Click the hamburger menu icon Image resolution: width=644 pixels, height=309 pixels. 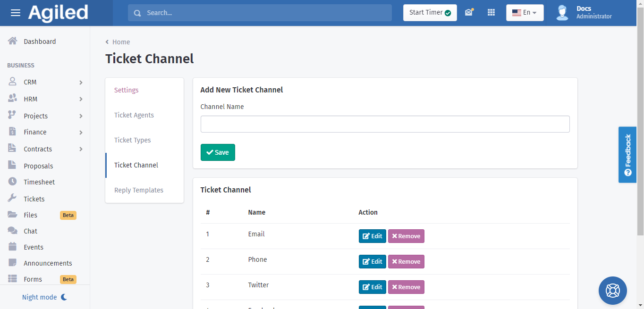pos(16,13)
